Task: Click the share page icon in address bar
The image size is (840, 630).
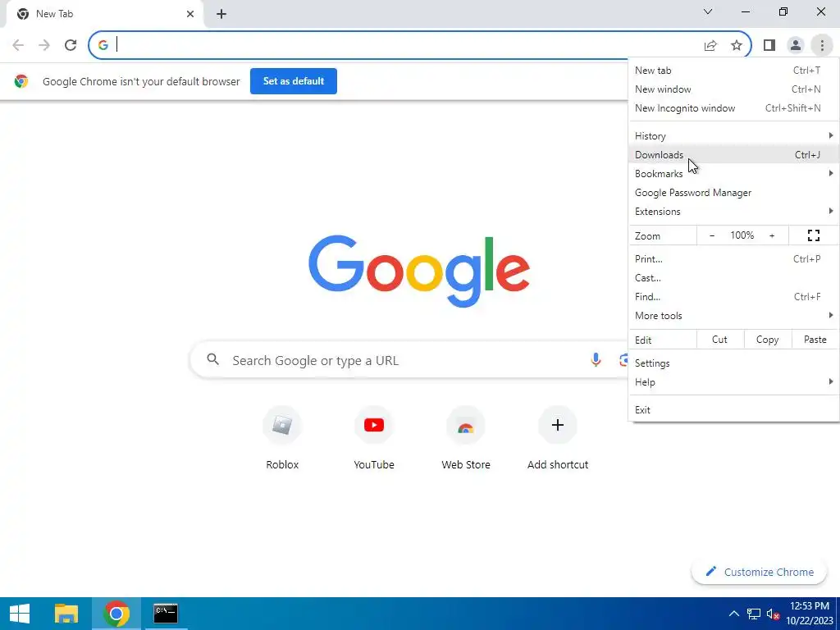Action: (x=710, y=46)
